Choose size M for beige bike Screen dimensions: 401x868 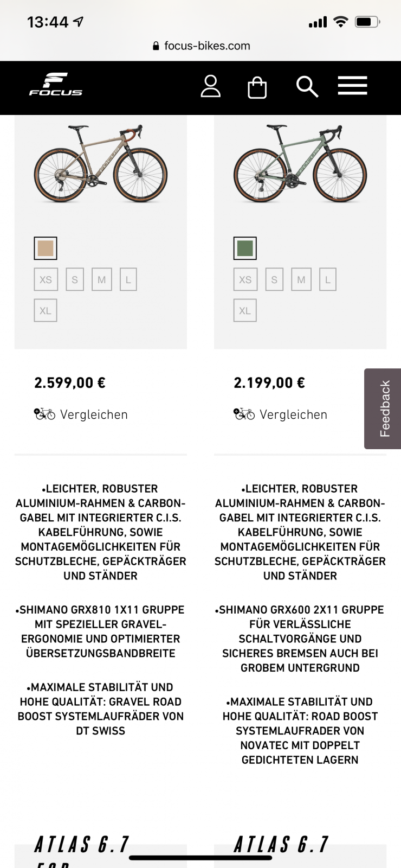pos(101,280)
